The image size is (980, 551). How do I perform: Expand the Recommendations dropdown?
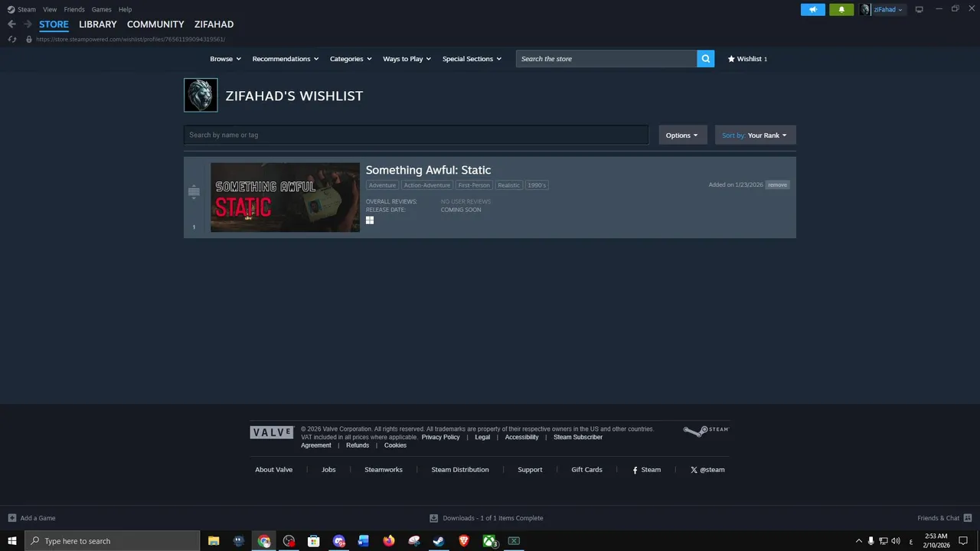pos(286,59)
